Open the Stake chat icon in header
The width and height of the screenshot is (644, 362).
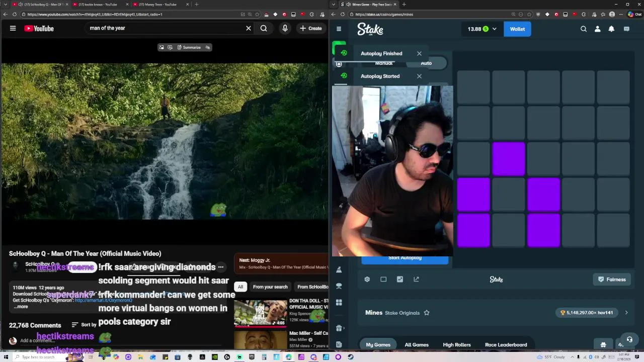click(626, 29)
